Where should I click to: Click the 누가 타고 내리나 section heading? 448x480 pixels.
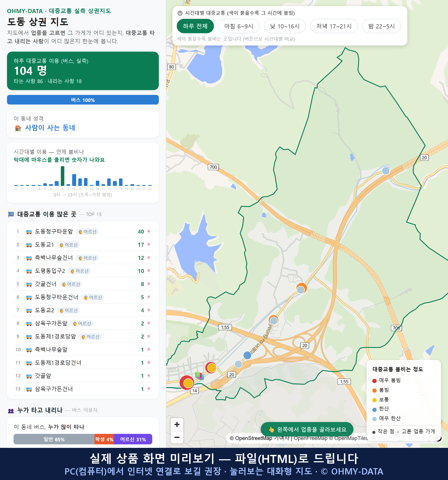(x=40, y=410)
